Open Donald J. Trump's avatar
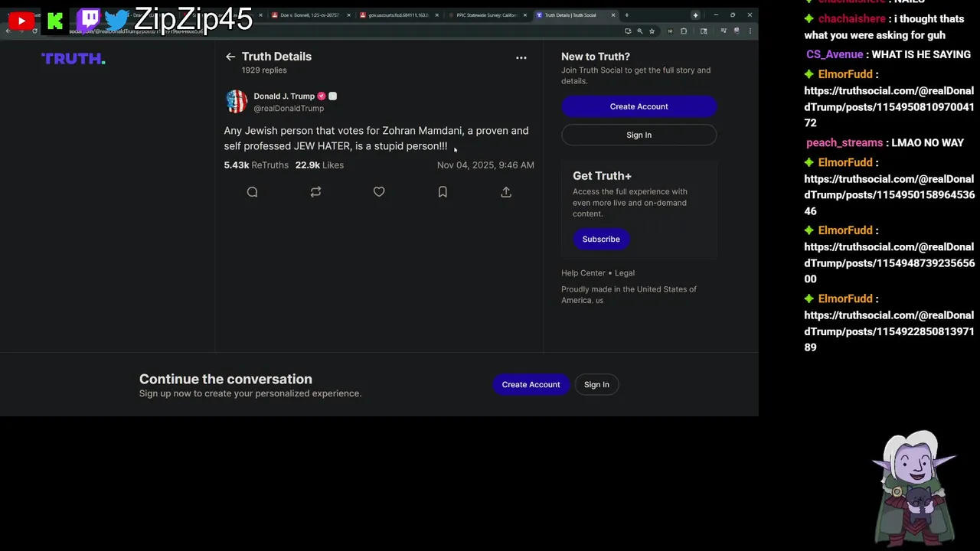The height and width of the screenshot is (551, 980). [237, 101]
